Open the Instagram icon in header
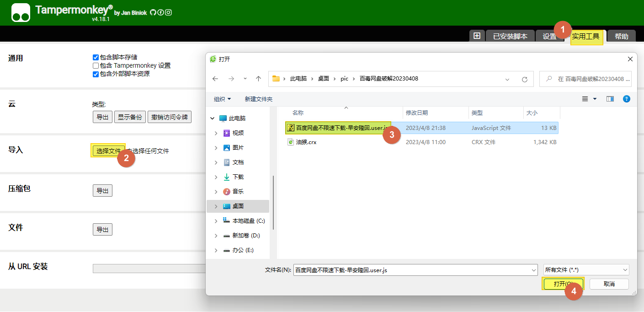This screenshot has width=644, height=312. click(x=168, y=13)
